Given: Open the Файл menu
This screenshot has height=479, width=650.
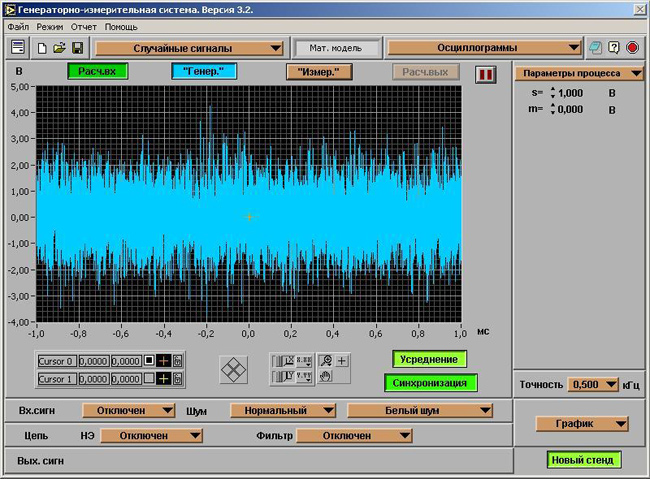Looking at the screenshot, I should 18,27.
